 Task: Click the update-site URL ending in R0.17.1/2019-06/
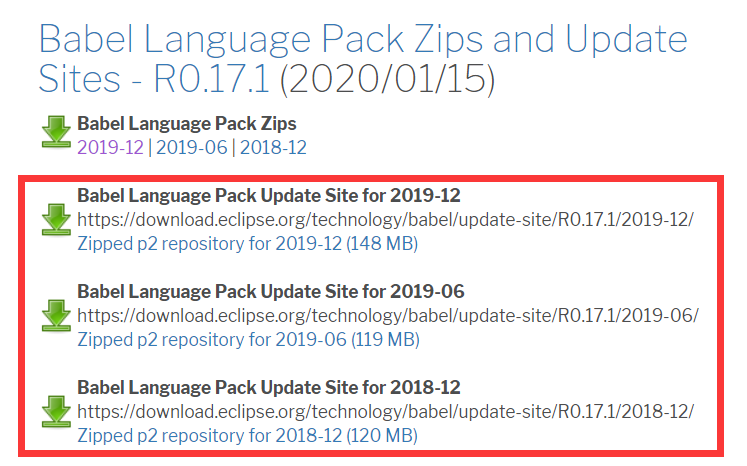387,316
